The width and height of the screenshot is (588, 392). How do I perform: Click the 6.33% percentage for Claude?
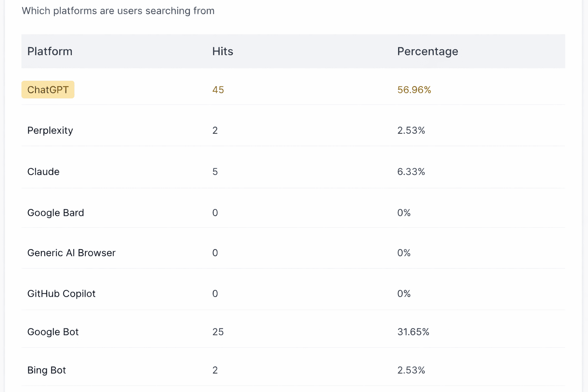411,171
